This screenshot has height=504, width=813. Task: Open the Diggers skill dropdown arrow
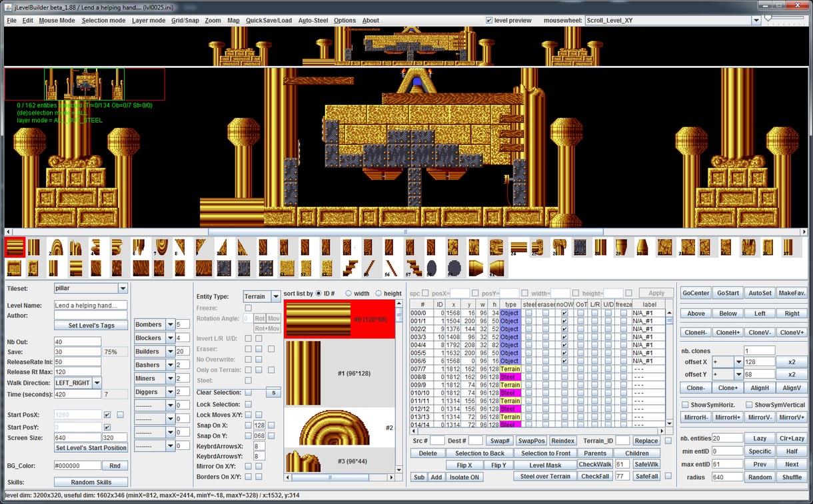pyautogui.click(x=171, y=391)
